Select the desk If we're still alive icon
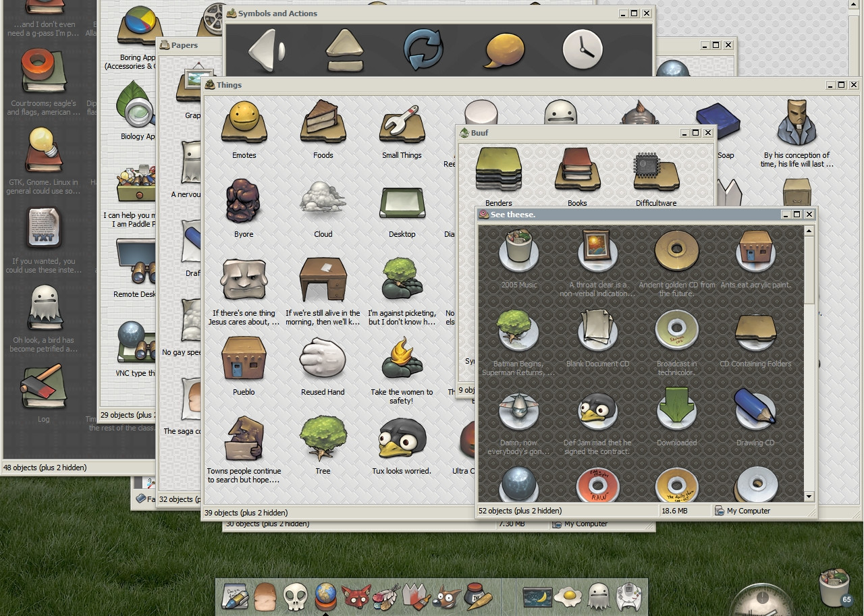The height and width of the screenshot is (616, 864). (323, 280)
